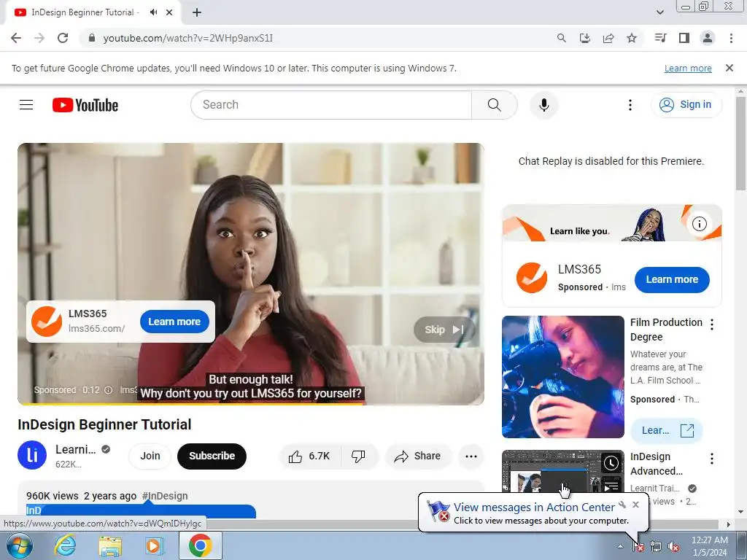The width and height of the screenshot is (747, 560).
Task: Open more actions ellipsis under video
Action: pyautogui.click(x=471, y=456)
